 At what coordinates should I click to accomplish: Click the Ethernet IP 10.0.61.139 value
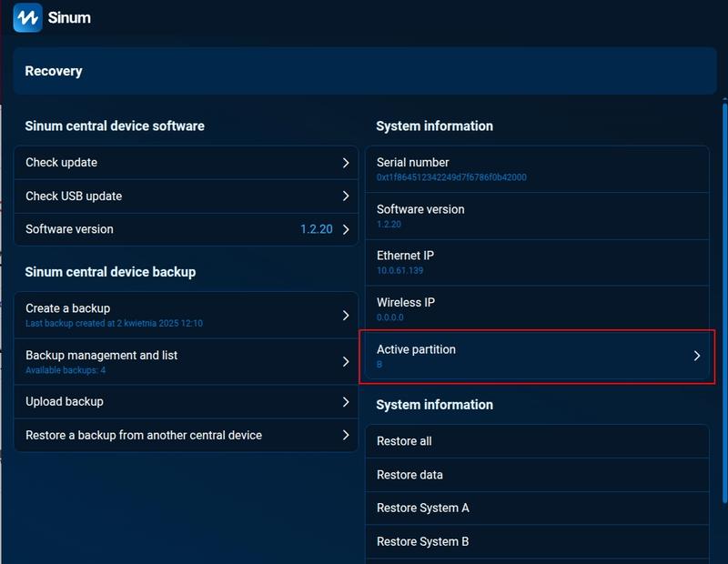point(399,270)
